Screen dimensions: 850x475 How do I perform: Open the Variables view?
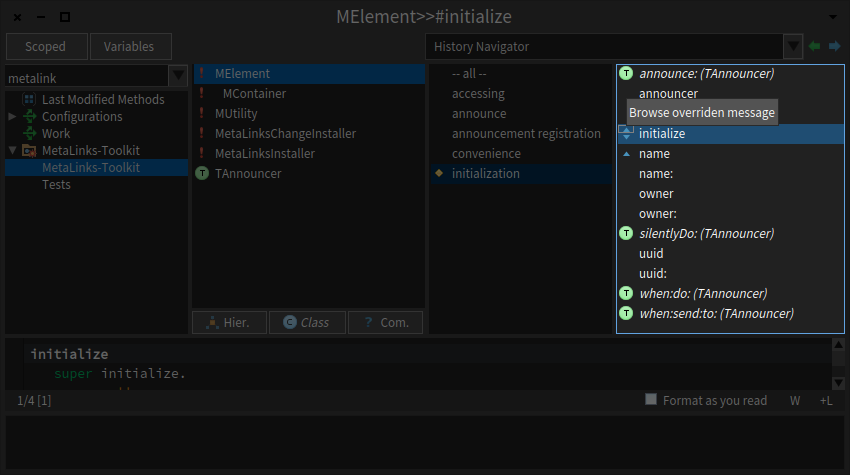[130, 47]
